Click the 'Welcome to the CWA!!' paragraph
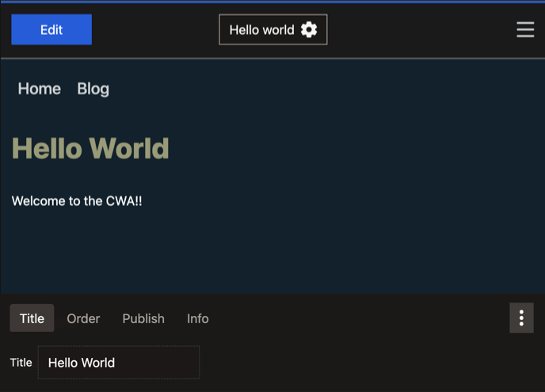Viewport: 545px width, 392px height. tap(77, 201)
